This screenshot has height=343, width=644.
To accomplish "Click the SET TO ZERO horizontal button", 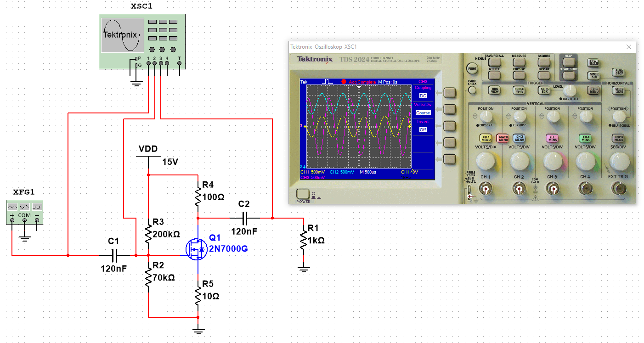I will coord(618,90).
